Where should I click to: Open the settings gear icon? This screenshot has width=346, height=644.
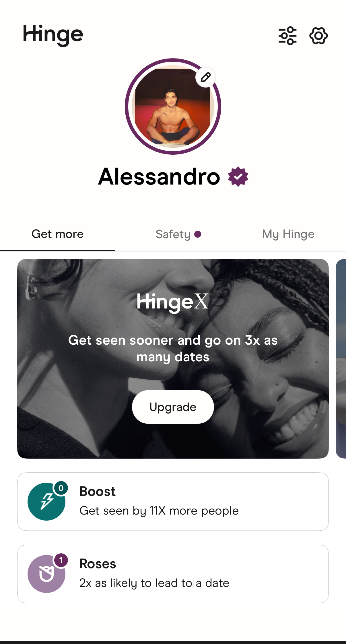(318, 36)
